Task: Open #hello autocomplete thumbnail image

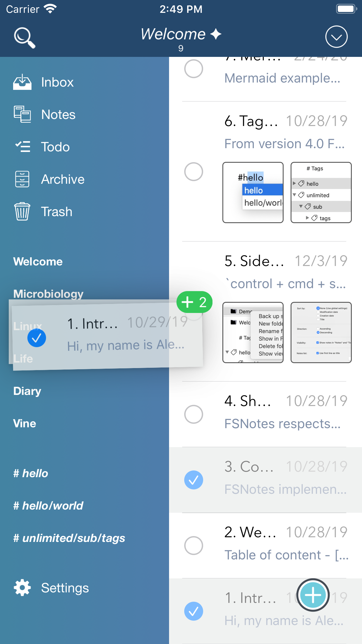Action: click(253, 192)
